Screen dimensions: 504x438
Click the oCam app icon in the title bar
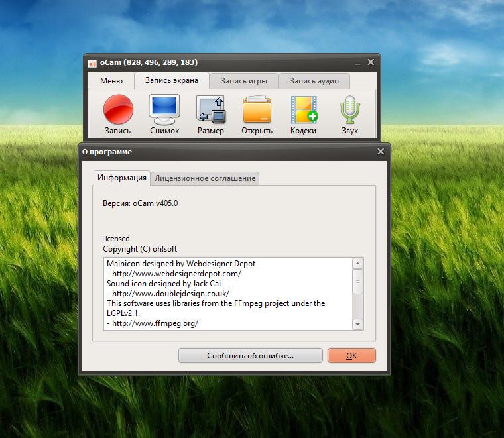coord(92,63)
